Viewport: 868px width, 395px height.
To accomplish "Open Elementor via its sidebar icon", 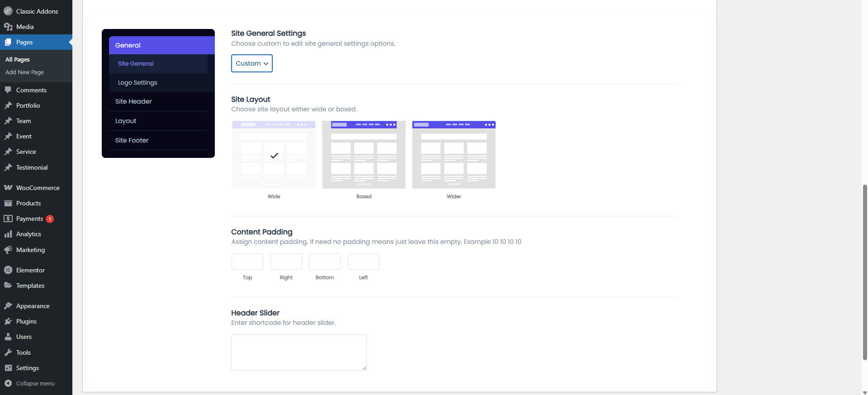I will click(x=8, y=270).
